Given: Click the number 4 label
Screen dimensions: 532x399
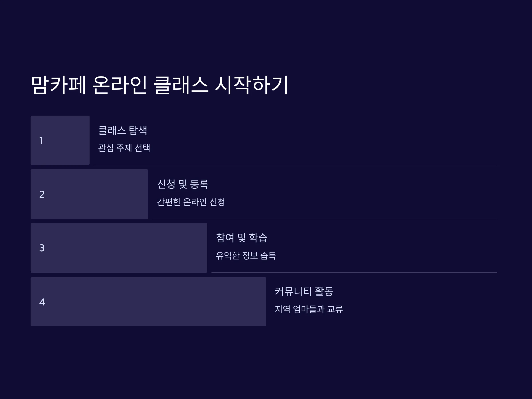Looking at the screenshot, I should pos(42,302).
